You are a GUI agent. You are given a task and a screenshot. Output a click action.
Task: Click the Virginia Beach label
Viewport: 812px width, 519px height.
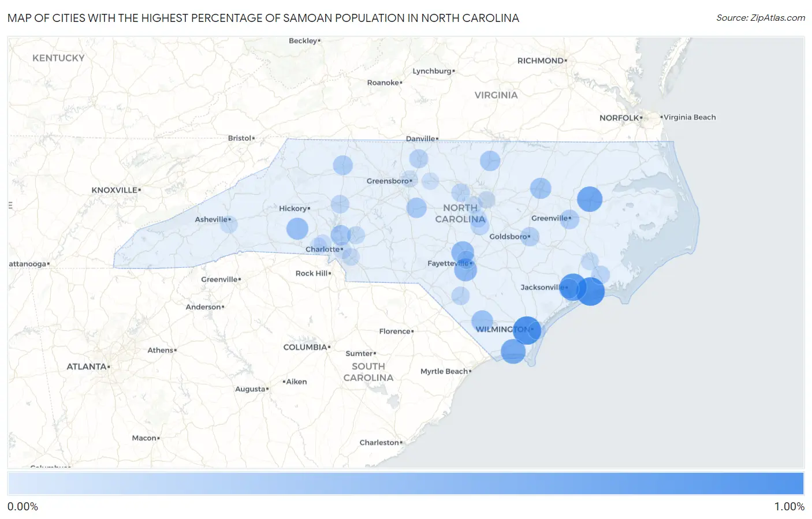click(690, 117)
